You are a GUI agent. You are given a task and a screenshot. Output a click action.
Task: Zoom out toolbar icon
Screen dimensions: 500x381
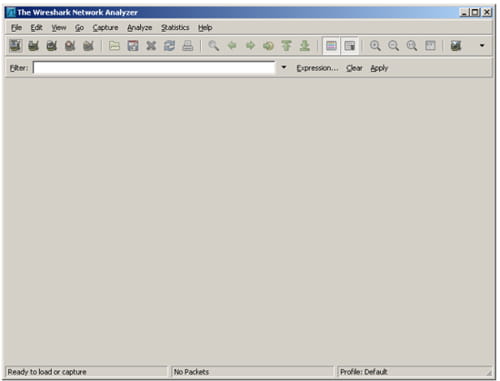coord(394,46)
